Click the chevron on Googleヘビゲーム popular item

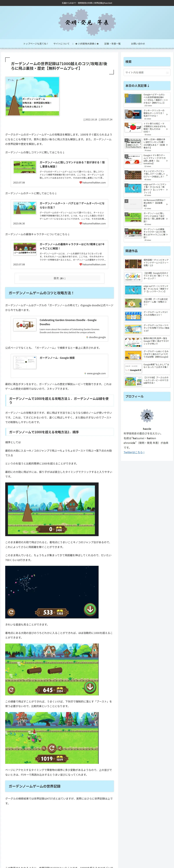pos(167,100)
